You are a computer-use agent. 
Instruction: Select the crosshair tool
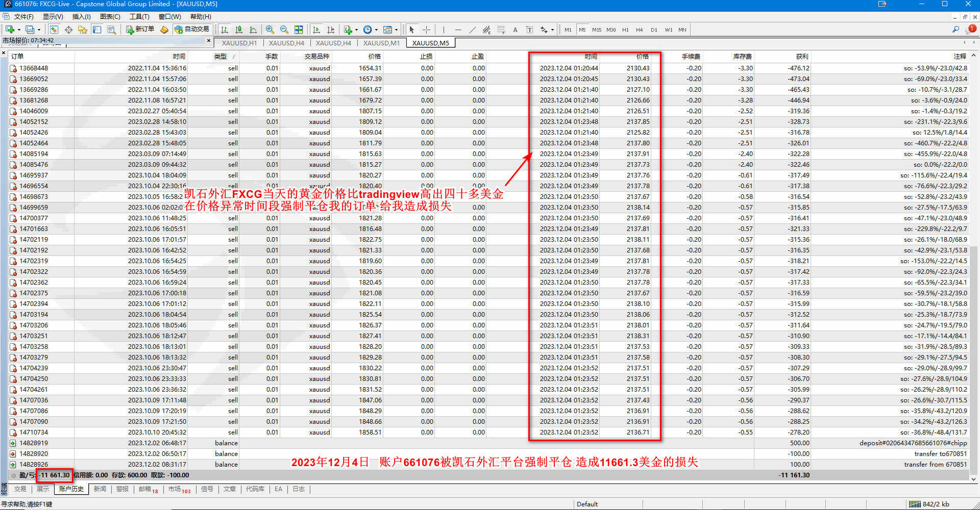(x=426, y=30)
